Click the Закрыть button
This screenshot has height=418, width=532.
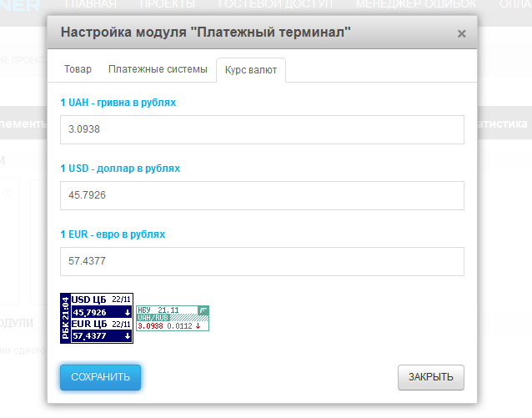pyautogui.click(x=430, y=377)
